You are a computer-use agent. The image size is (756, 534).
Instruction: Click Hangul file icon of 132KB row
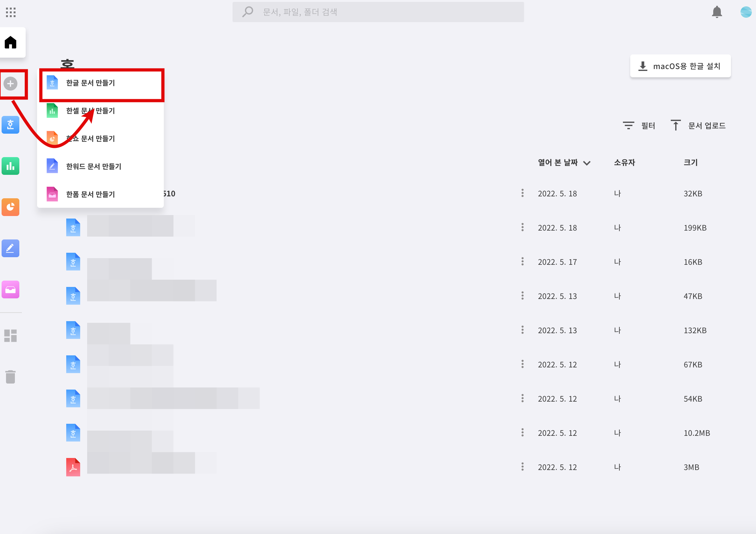click(73, 330)
